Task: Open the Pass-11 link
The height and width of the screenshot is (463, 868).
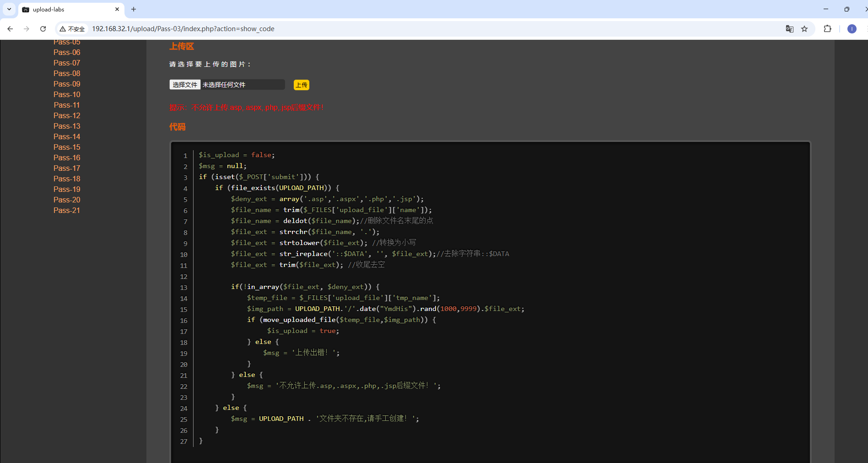Action: (67, 105)
